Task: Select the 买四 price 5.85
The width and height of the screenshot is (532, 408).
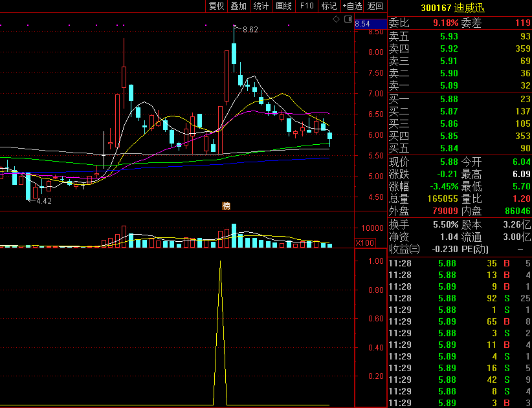Action: [449, 136]
